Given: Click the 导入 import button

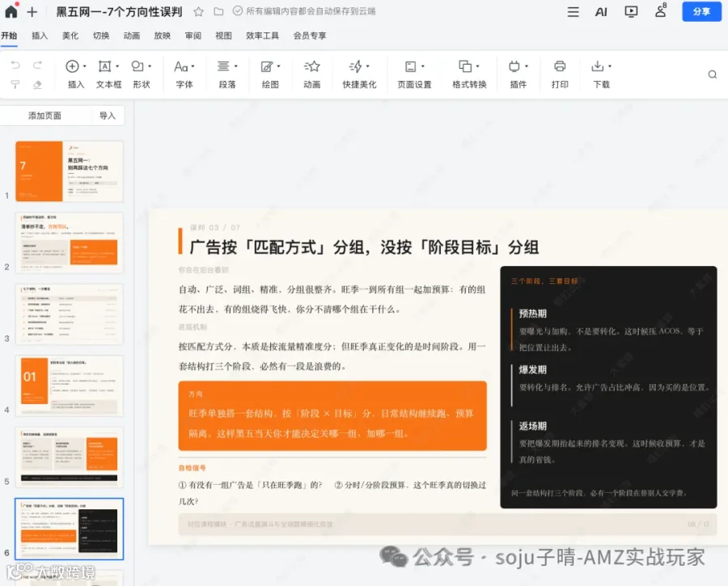Looking at the screenshot, I should [108, 116].
